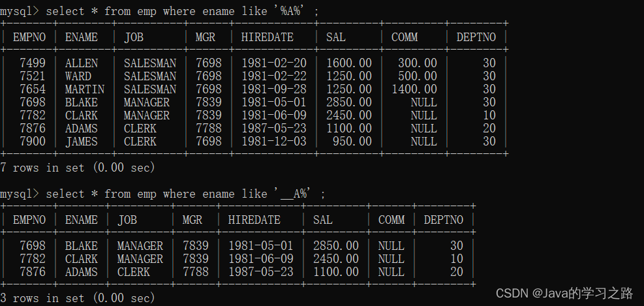The height and width of the screenshot is (306, 644).
Task: Click EMPNO 7499 in first table
Action: point(33,63)
